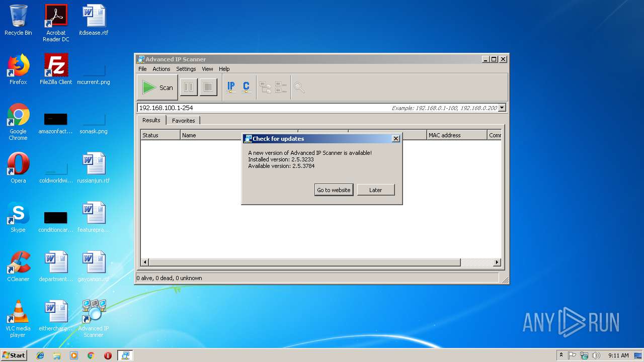Click the 9:11 AM taskbar clock

click(618, 355)
